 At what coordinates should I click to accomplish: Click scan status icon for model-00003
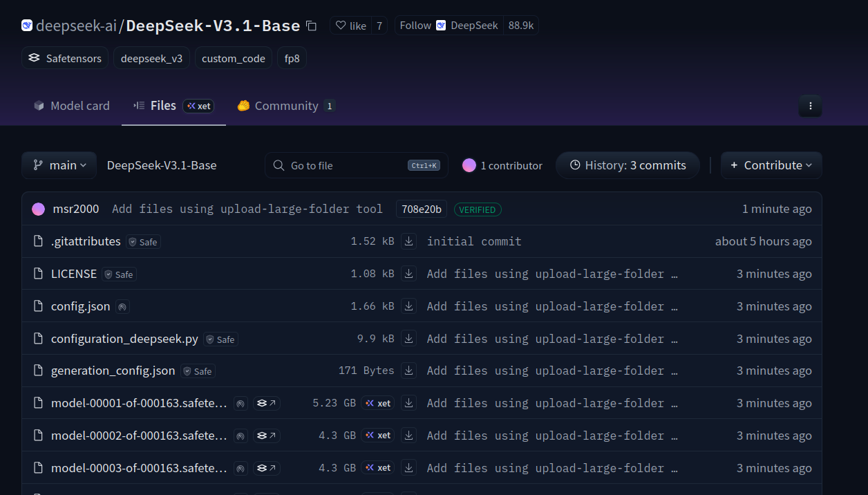(240, 468)
